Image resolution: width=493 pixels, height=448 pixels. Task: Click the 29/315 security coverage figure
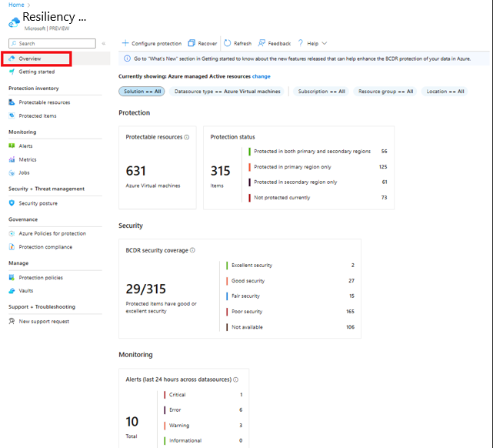pyautogui.click(x=145, y=289)
